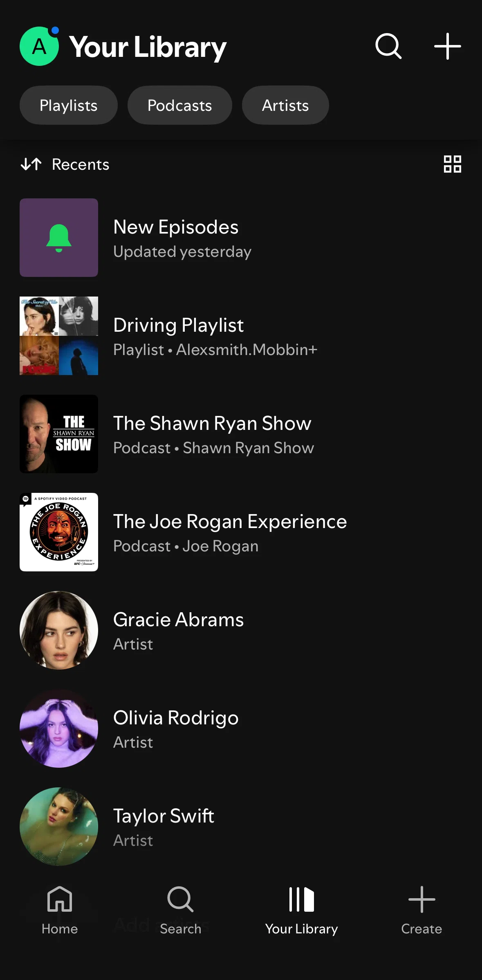Switch to grid view layout icon
The image size is (482, 980).
453,164
